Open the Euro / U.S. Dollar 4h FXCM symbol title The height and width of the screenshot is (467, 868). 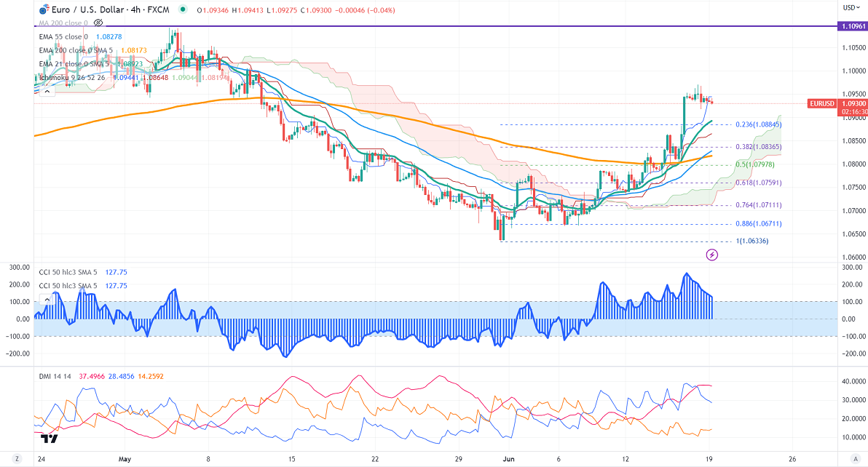point(111,10)
